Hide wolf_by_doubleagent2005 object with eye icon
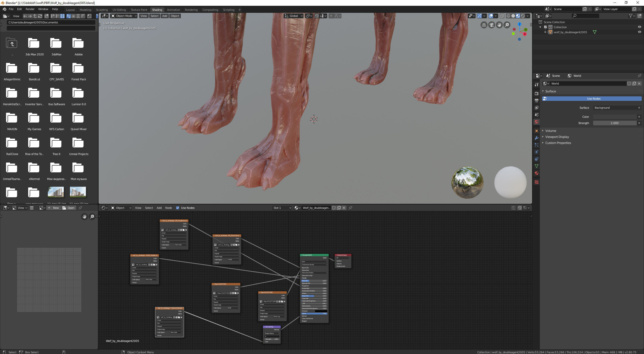This screenshot has height=354, width=644. point(639,32)
